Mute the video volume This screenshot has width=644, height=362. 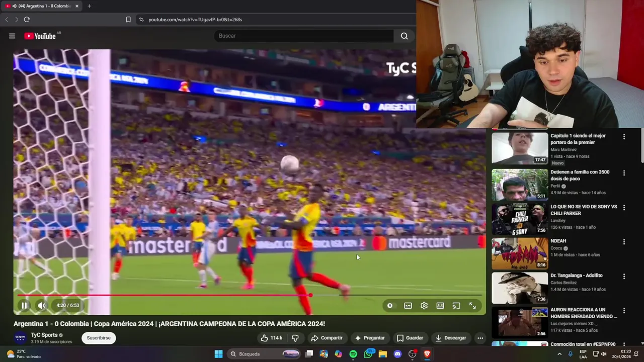coord(41,305)
